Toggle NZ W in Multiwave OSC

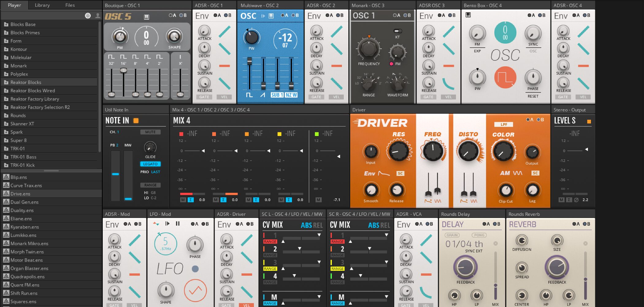(x=291, y=95)
